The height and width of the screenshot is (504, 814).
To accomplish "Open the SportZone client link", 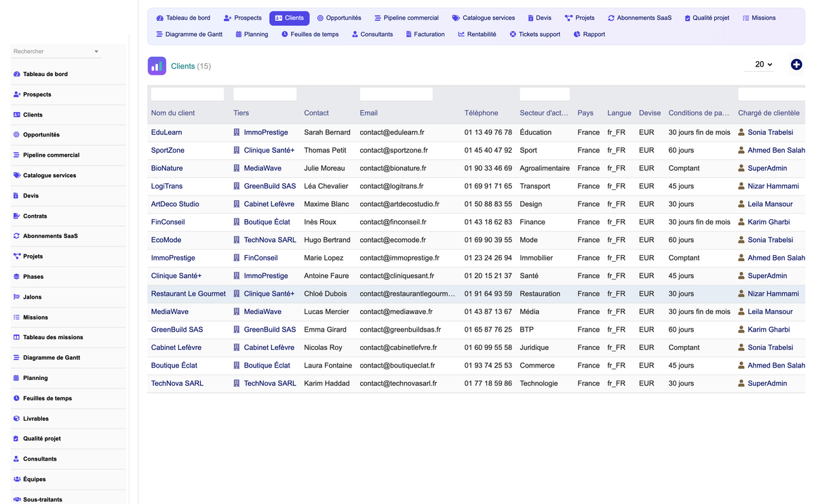I will coord(168,150).
